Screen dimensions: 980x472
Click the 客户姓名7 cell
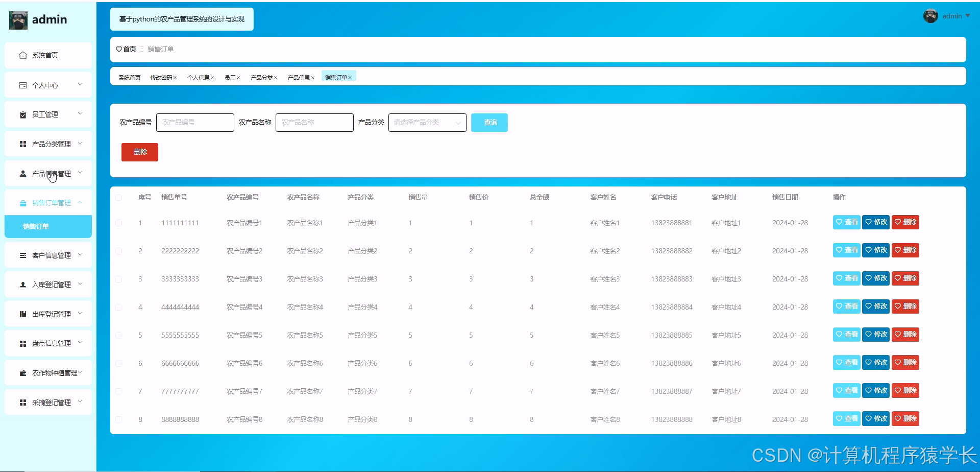[x=605, y=392]
